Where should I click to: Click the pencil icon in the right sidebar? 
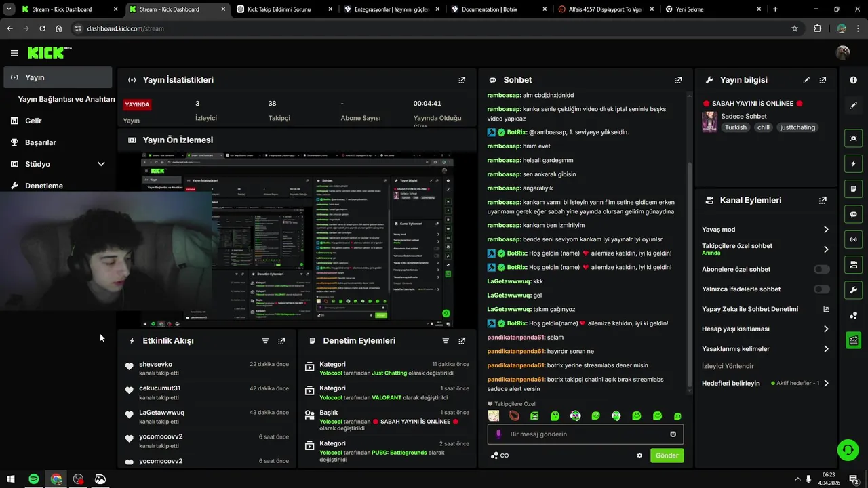[853, 106]
